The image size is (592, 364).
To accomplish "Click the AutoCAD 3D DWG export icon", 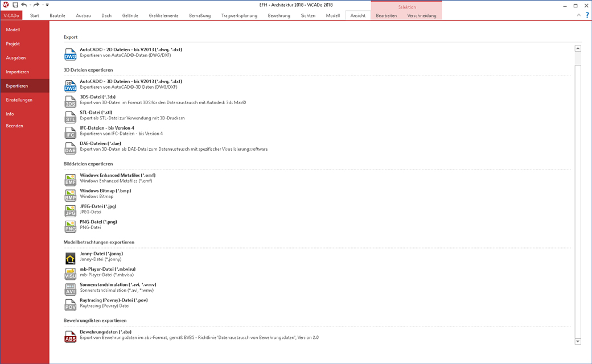I will (70, 86).
